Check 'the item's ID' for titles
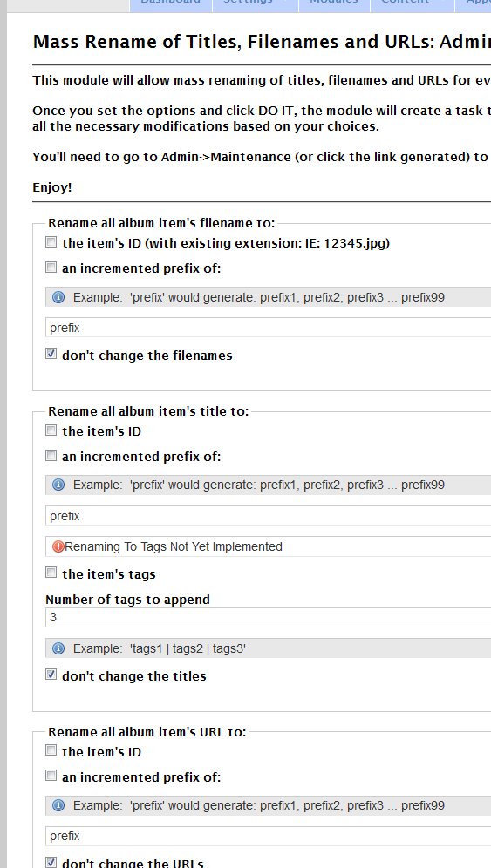The image size is (491, 868). [51, 431]
